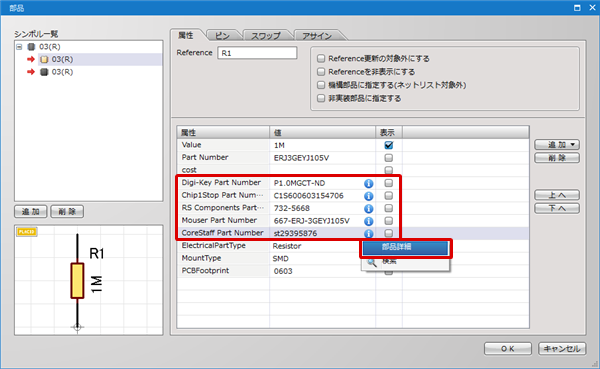
Task: Click the 'cost' attribute name
Action: point(189,170)
